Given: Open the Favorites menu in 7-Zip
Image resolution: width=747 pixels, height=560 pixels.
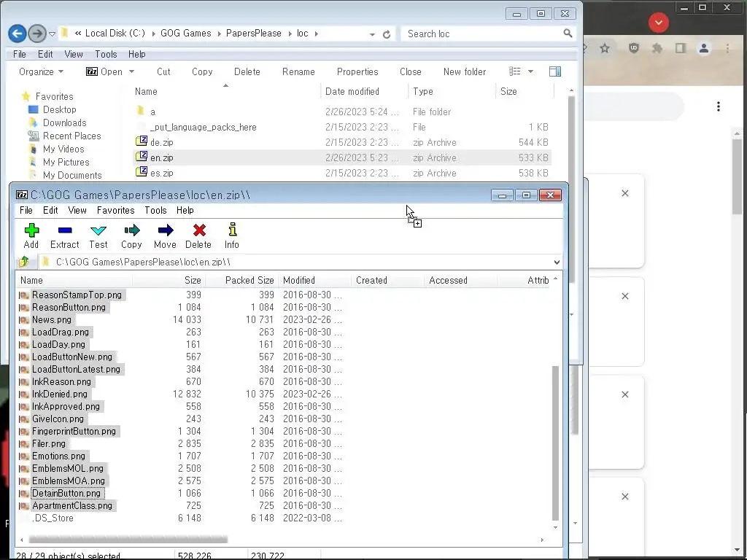Looking at the screenshot, I should tap(116, 210).
